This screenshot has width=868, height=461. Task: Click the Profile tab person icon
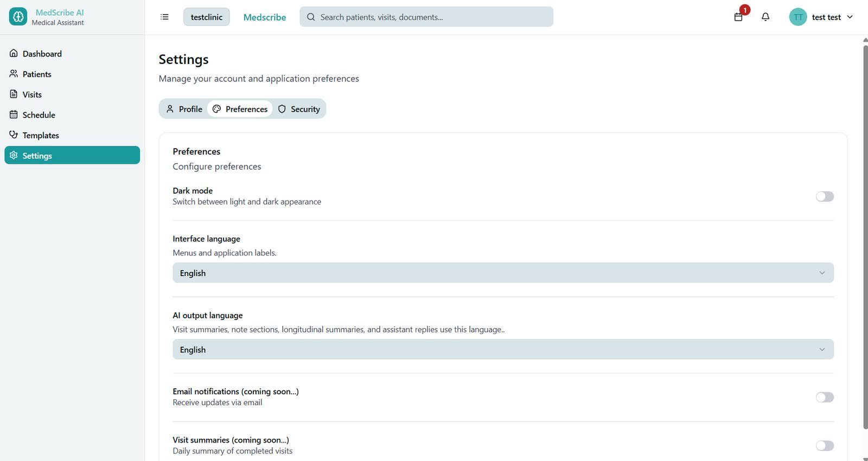tap(170, 109)
